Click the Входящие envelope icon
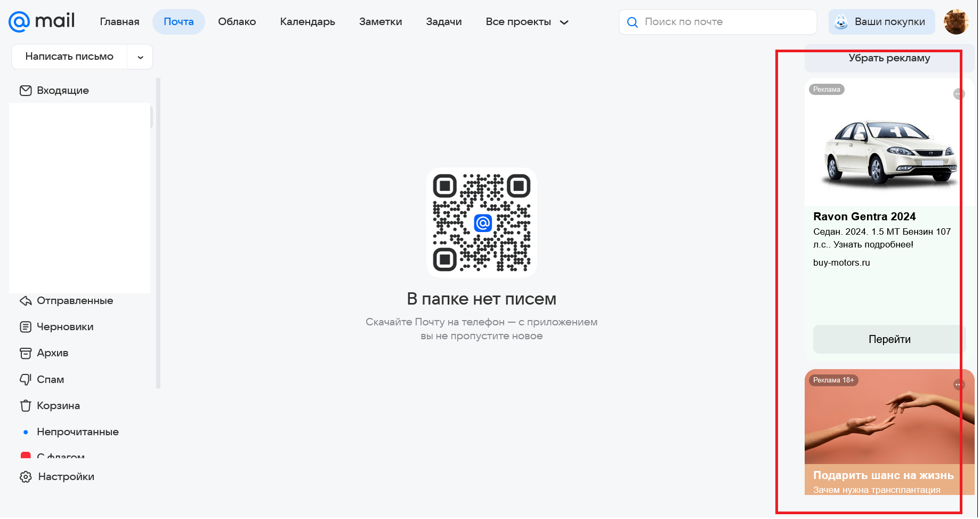 click(26, 90)
